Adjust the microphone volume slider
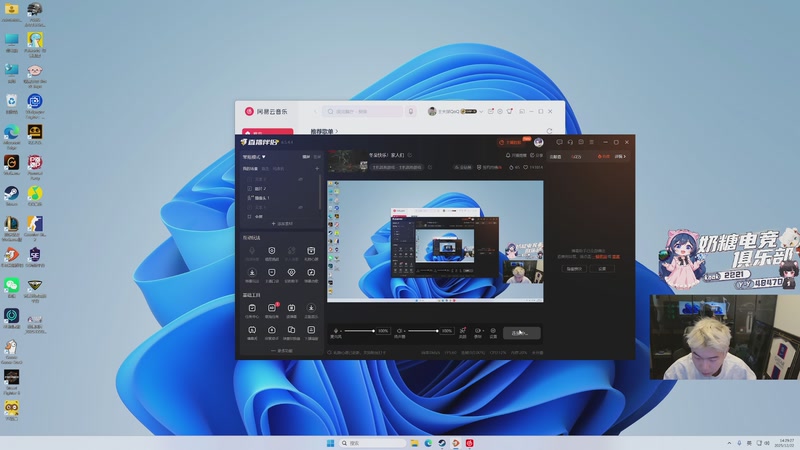 click(x=359, y=331)
